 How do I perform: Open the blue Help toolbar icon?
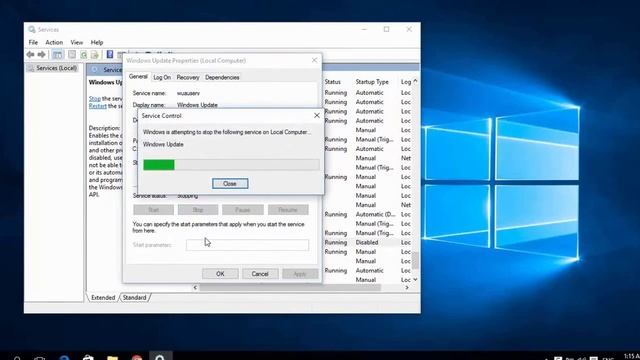[109, 54]
